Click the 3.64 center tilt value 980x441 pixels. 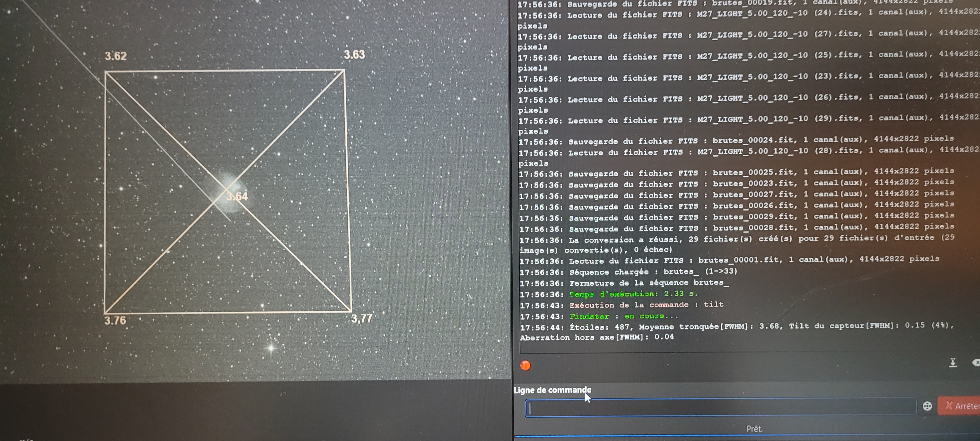point(237,196)
